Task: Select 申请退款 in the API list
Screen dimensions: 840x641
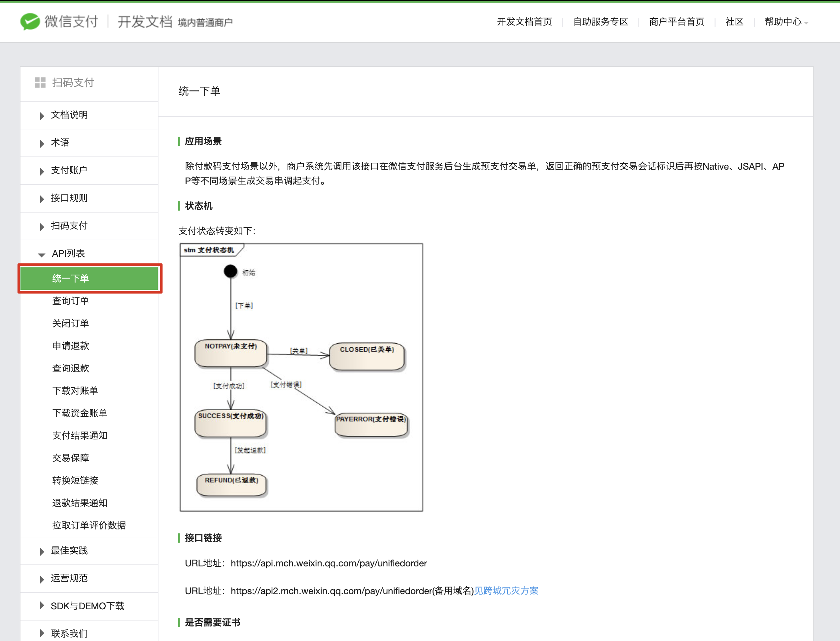Action: [x=71, y=346]
